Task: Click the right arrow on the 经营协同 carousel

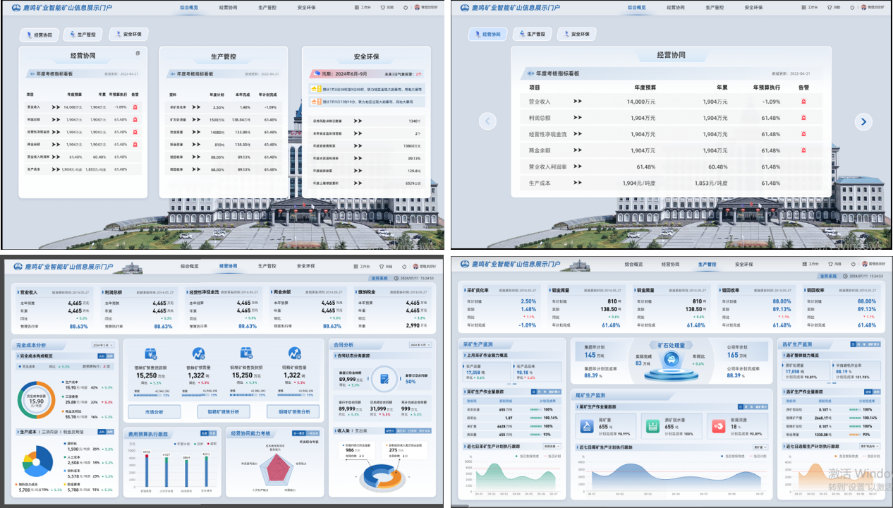Action: 863,121
